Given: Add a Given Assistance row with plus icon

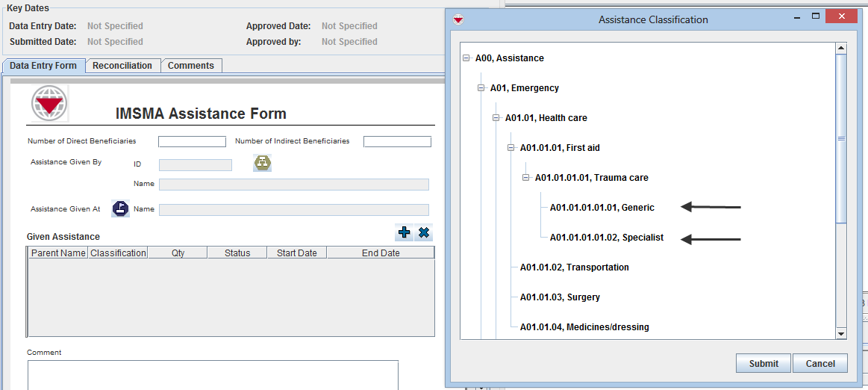Looking at the screenshot, I should point(404,233).
